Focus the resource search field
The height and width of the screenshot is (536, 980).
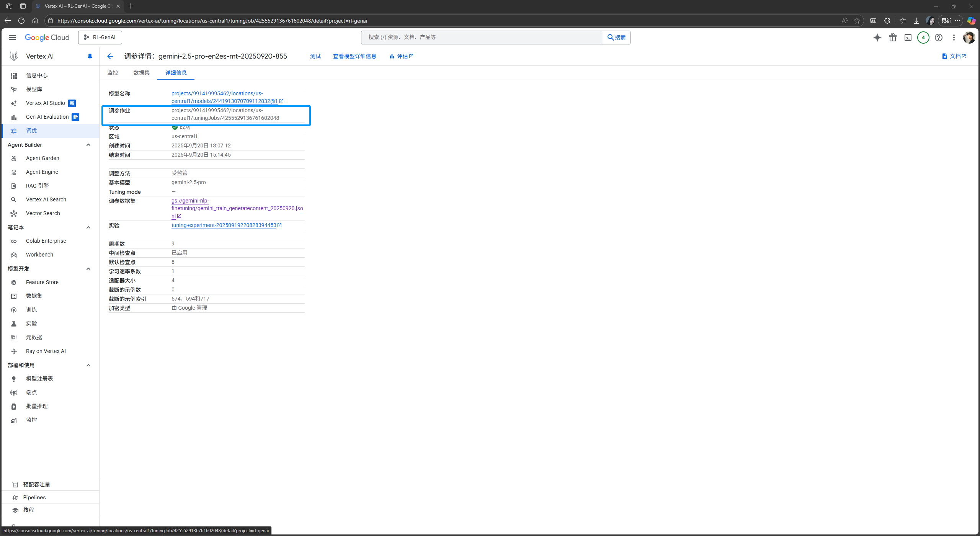tap(482, 38)
